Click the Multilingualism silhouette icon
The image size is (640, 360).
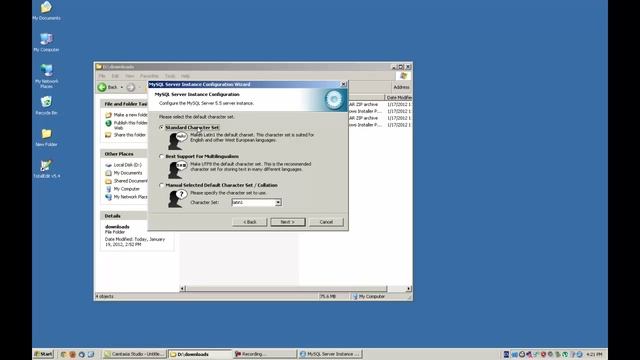[x=177, y=169]
